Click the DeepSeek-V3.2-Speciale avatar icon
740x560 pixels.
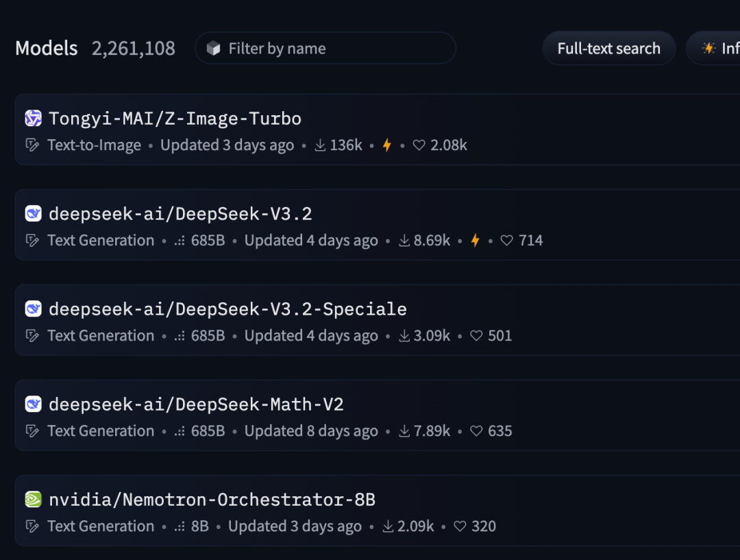point(33,309)
